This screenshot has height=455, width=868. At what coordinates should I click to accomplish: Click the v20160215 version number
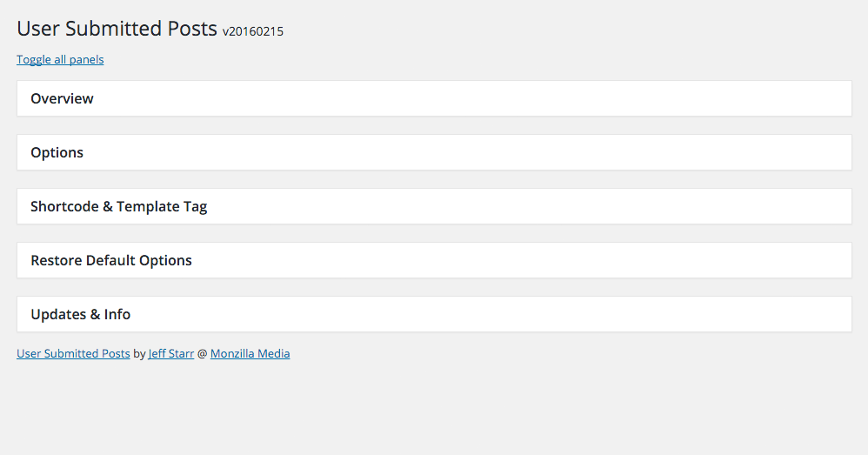253,32
